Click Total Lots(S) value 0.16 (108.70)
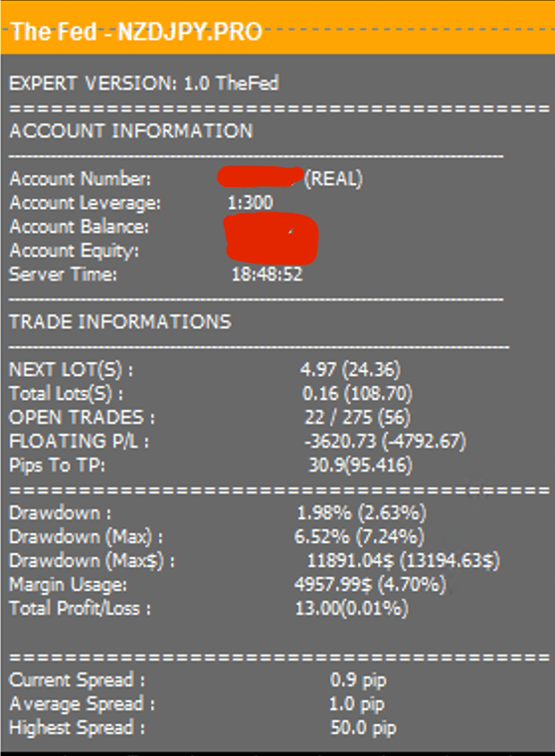Image resolution: width=555 pixels, height=756 pixels. click(x=357, y=394)
